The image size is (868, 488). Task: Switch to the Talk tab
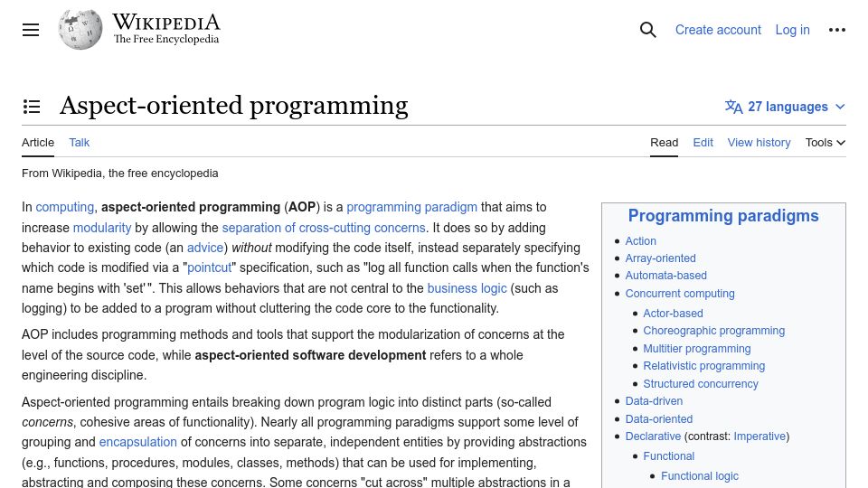coord(80,142)
